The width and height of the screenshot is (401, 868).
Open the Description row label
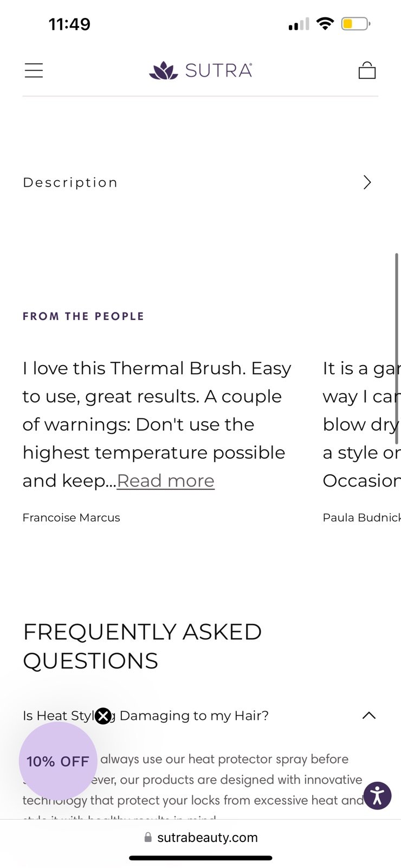[70, 182]
